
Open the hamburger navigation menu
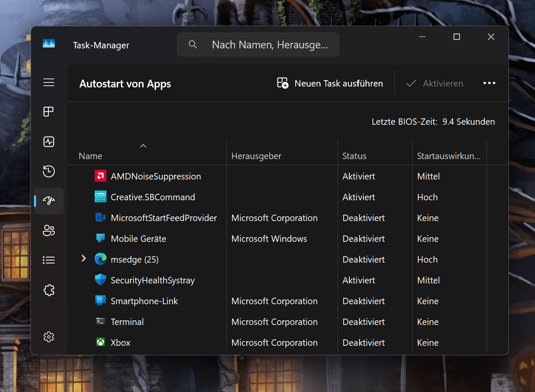(49, 82)
